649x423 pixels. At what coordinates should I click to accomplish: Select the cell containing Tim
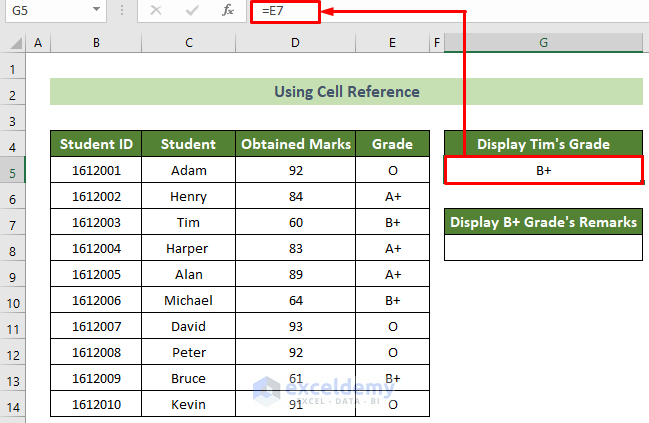(x=188, y=222)
